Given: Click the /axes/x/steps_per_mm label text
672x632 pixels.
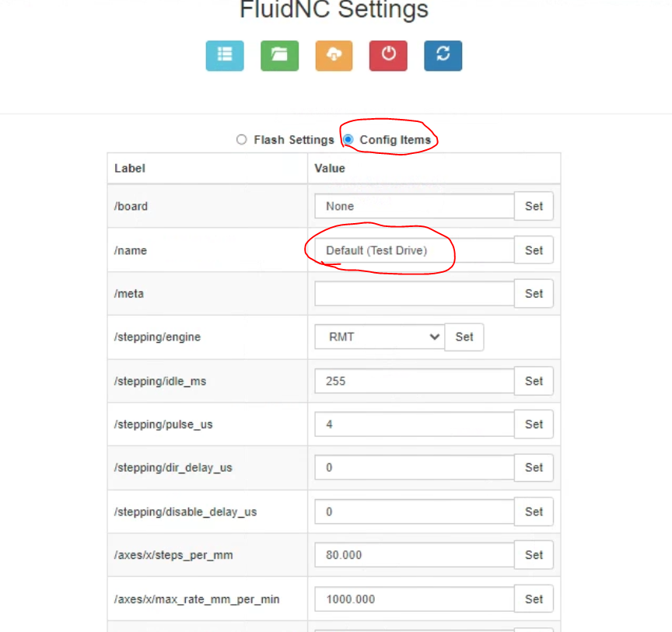Looking at the screenshot, I should point(173,555).
